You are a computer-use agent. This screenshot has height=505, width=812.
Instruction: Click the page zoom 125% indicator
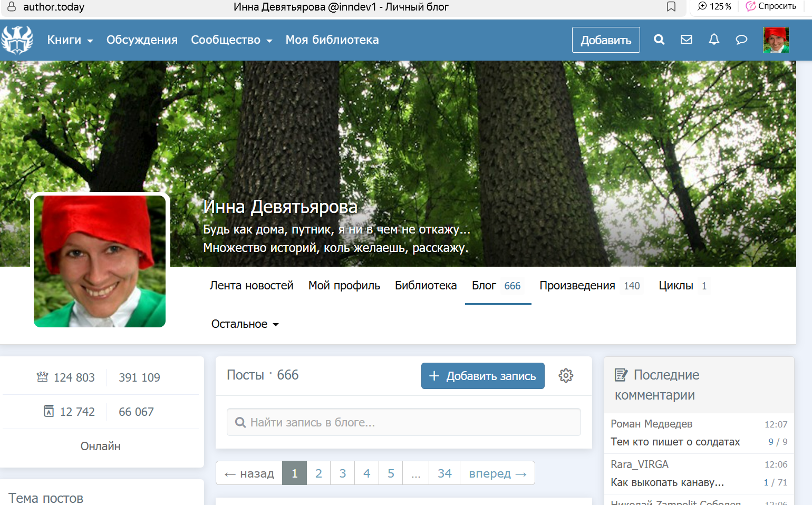click(x=714, y=6)
